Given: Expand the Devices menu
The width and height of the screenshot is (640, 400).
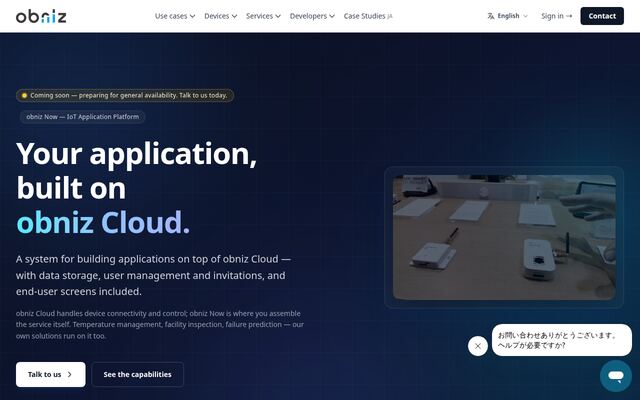Looking at the screenshot, I should coord(220,16).
